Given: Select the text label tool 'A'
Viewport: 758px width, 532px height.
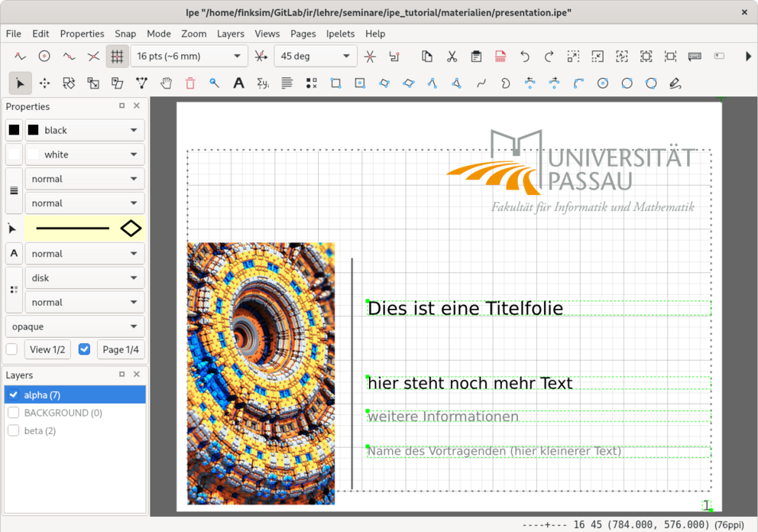Looking at the screenshot, I should [x=238, y=83].
